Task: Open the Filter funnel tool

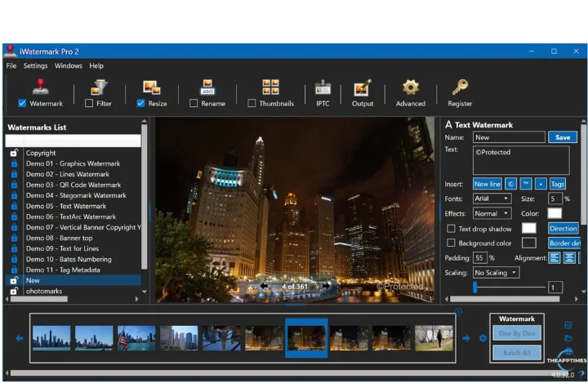Action: pyautogui.click(x=99, y=87)
